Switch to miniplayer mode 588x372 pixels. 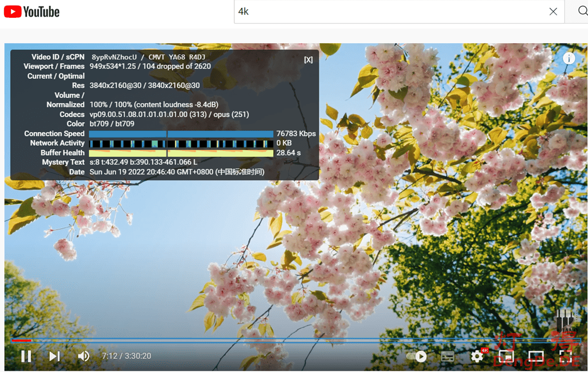[506, 356]
